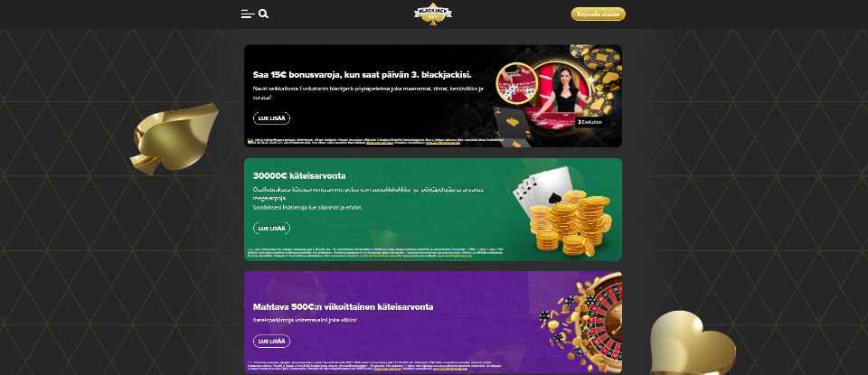Screen dimensions: 868x375
Task: Click the first yellow link in black banner fine print
Action: (x=380, y=144)
